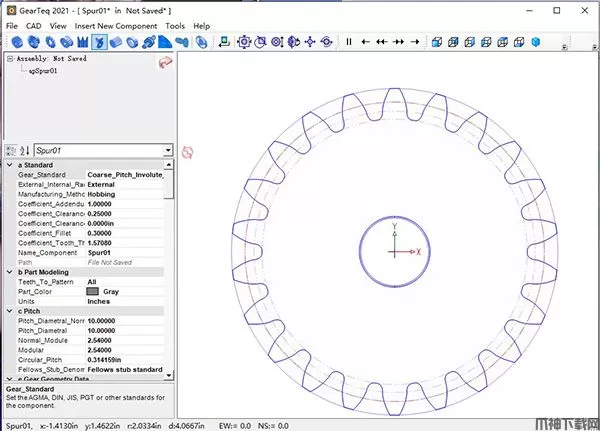
Task: Select the spSpur01 tree item
Action: (44, 71)
